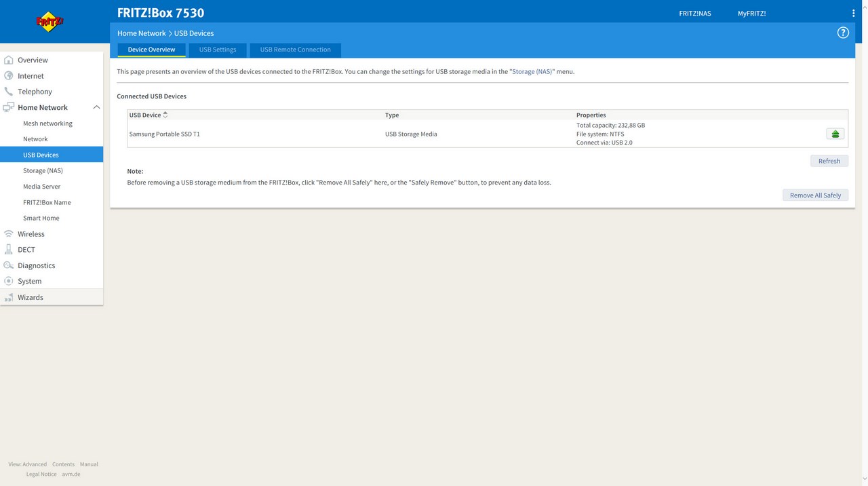
Task: Open the Contents footer link
Action: point(63,464)
